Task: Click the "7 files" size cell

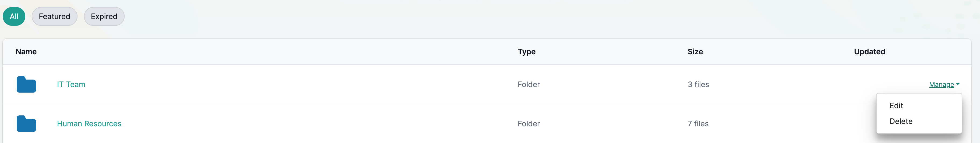Action: coord(698,124)
